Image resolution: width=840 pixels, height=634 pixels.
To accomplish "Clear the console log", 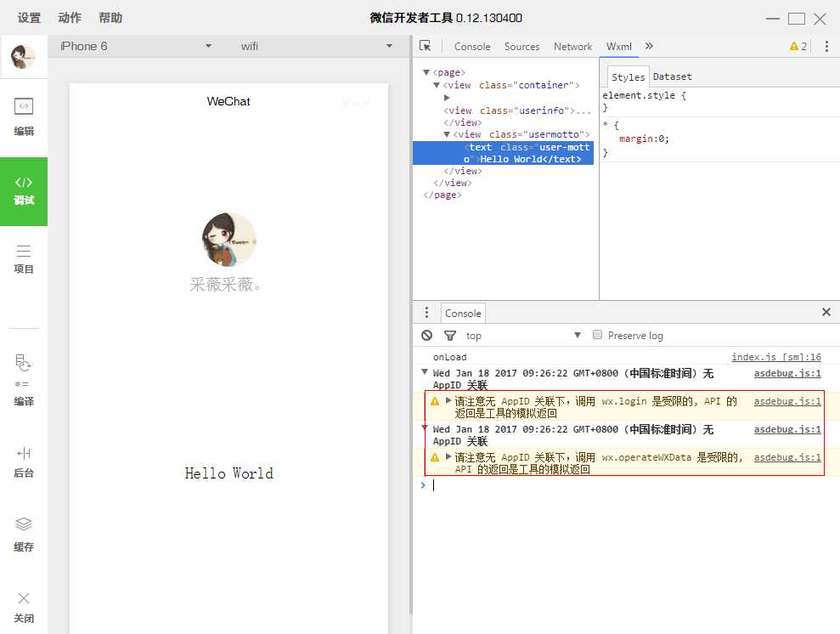I will pos(426,336).
